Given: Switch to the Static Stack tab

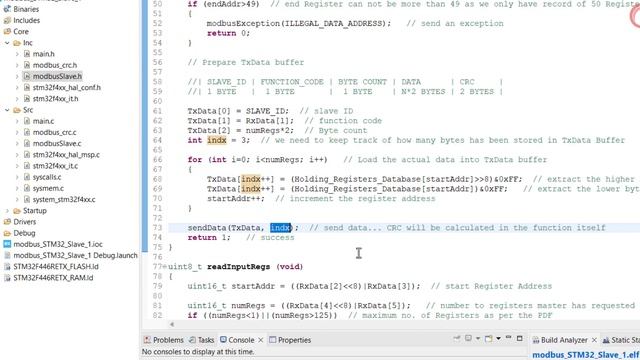Looking at the screenshot, I should (x=621, y=340).
